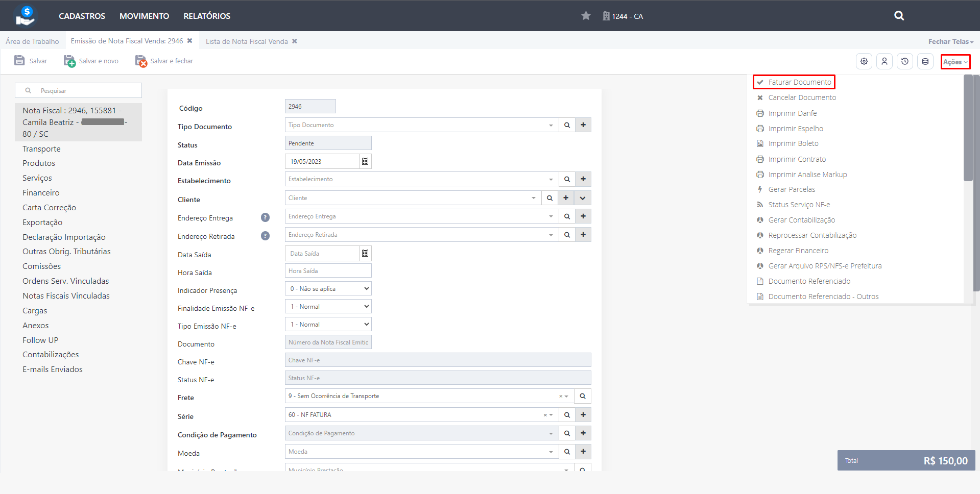The height and width of the screenshot is (494, 980).
Task: Close the Lista de Nota Fiscal Venda tab
Action: [x=295, y=41]
